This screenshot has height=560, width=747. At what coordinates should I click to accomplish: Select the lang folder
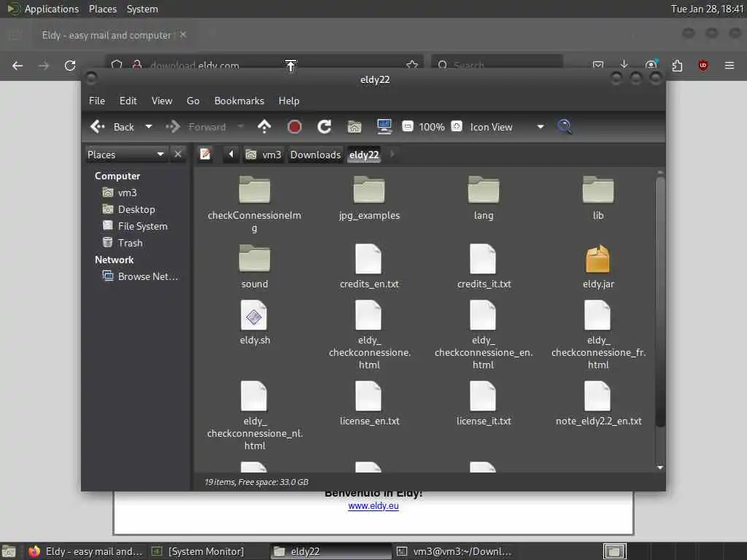484,198
